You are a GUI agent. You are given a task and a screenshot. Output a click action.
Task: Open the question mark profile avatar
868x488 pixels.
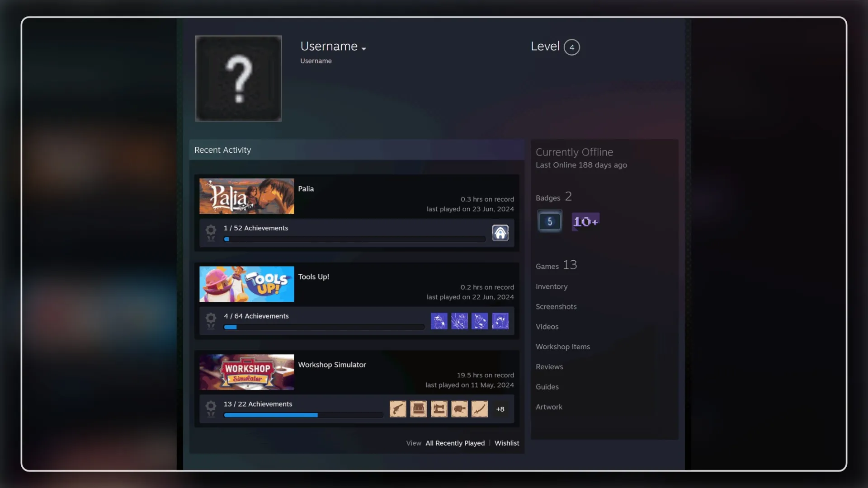[x=238, y=79]
